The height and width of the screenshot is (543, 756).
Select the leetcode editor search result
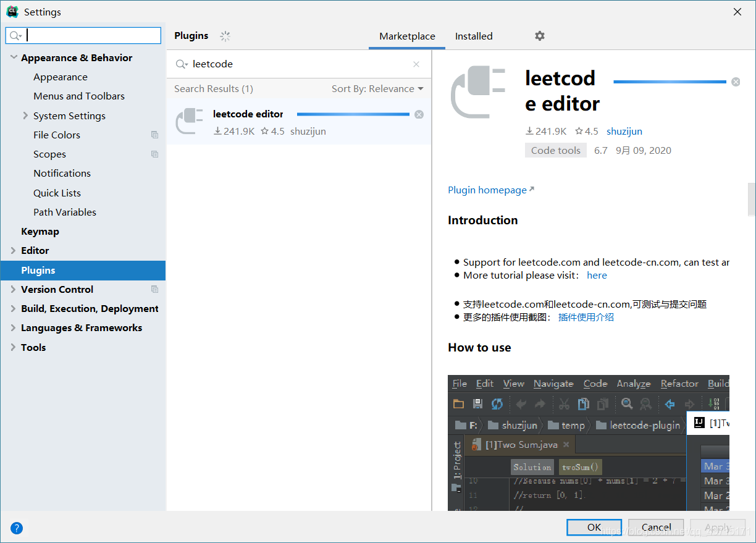[x=299, y=122]
